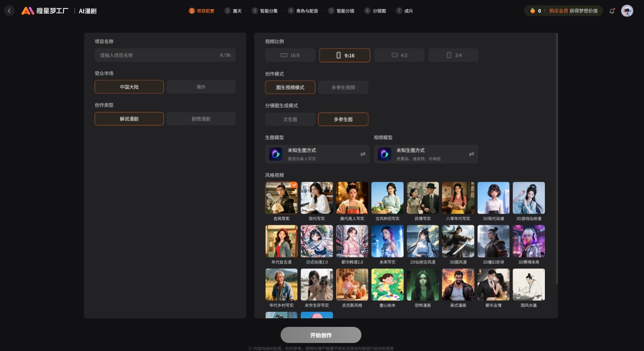This screenshot has height=351, width=644.
Task: Click the AI漫剧 title
Action: [88, 11]
